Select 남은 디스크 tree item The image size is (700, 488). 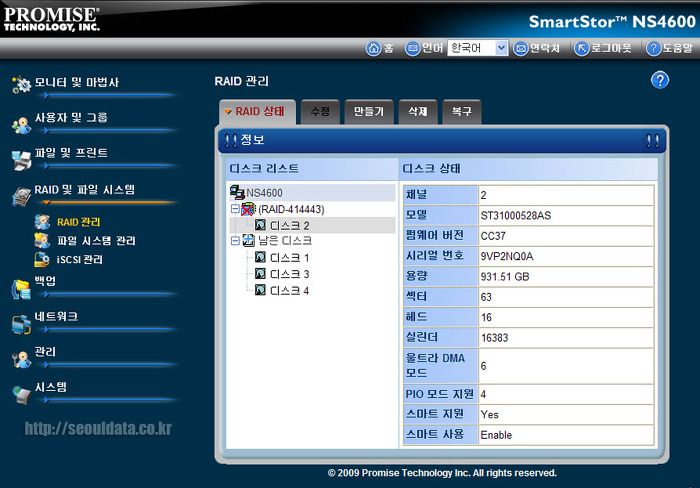point(285,241)
